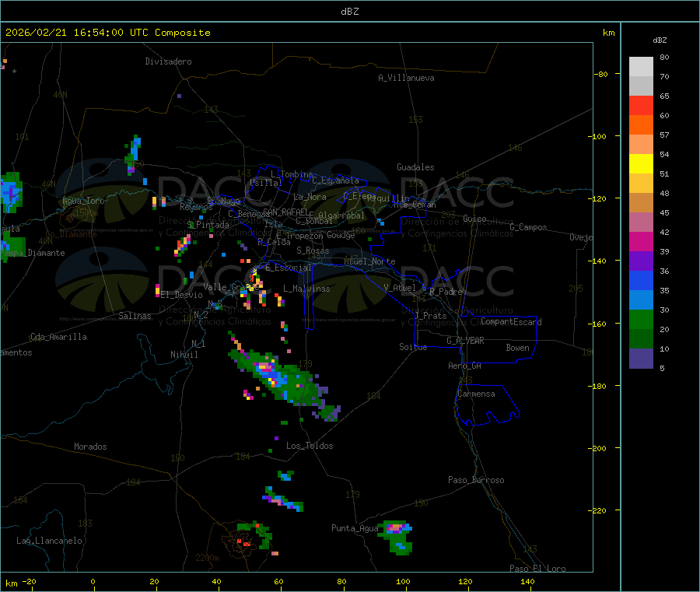Click the 'El_Desvio' location label

(182, 295)
